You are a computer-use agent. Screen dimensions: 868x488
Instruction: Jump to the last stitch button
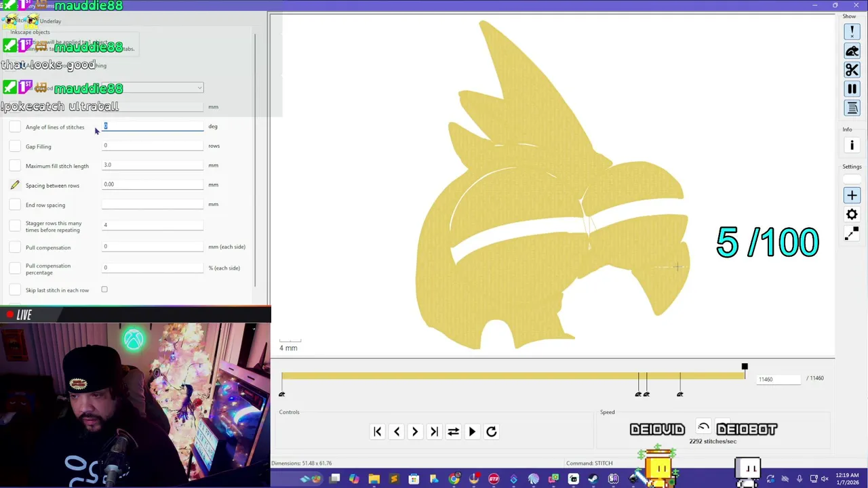[434, 432]
